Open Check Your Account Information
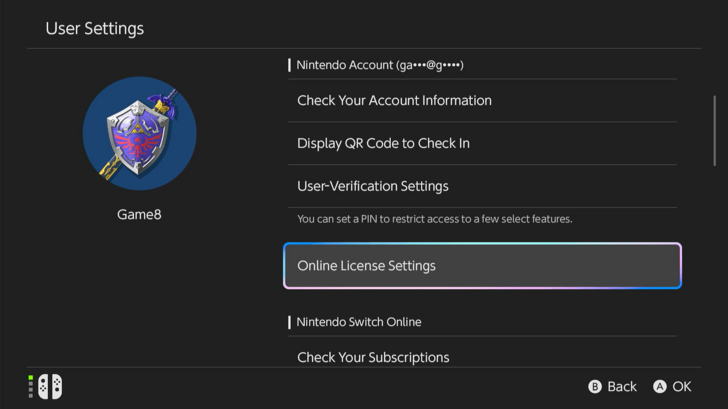 pyautogui.click(x=482, y=101)
